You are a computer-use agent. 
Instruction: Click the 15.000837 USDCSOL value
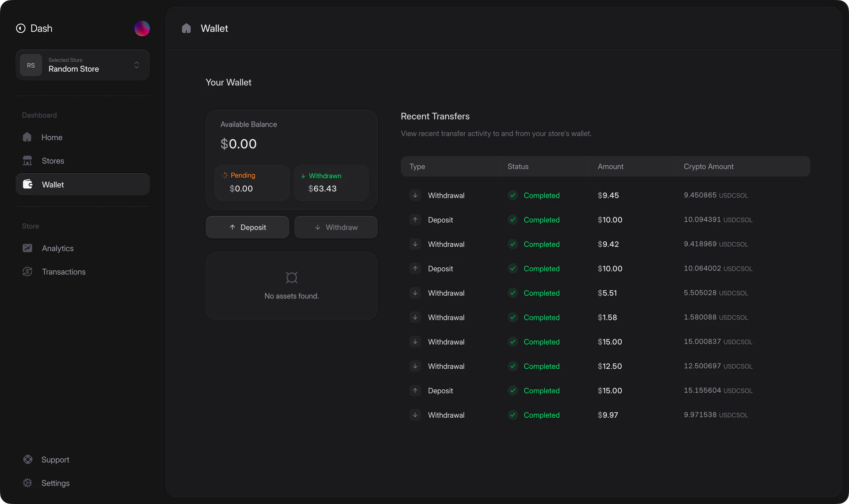(x=718, y=341)
